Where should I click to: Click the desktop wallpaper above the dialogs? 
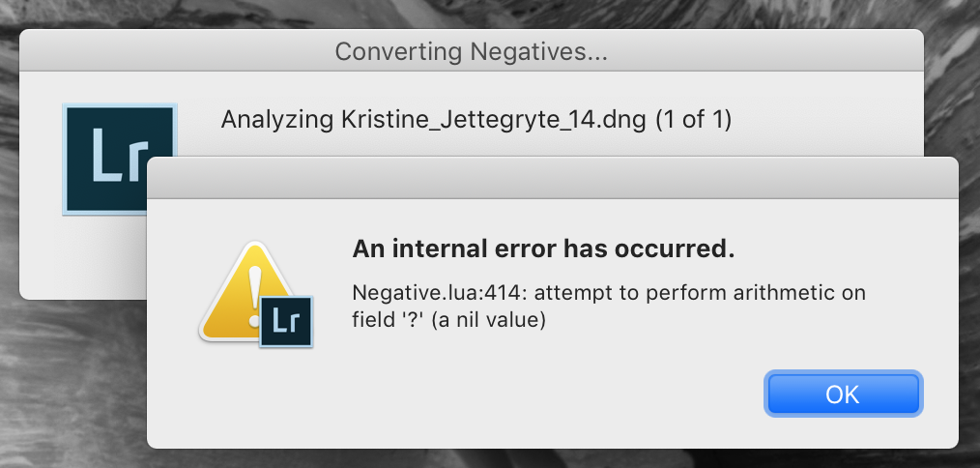[x=483, y=14]
